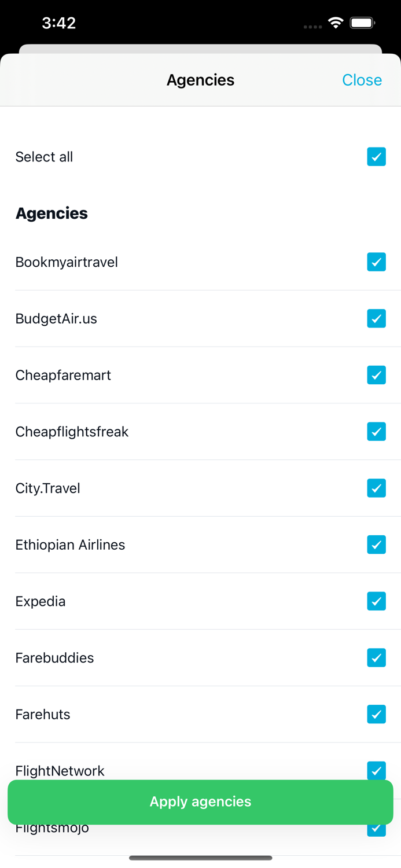Toggle the Bookmyairtravel checkbox
Viewport: 401px width, 868px height.
tap(376, 262)
